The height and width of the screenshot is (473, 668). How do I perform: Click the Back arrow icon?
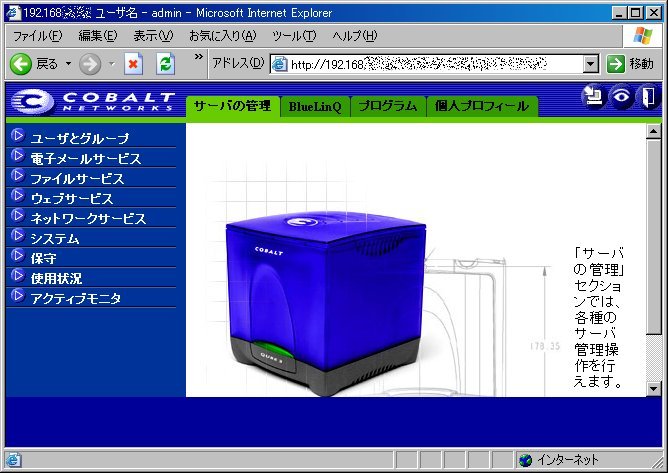pos(20,64)
